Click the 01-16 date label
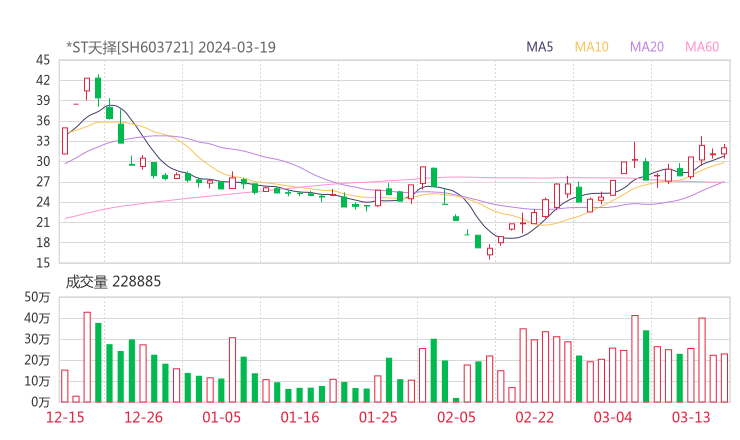 coord(300,417)
